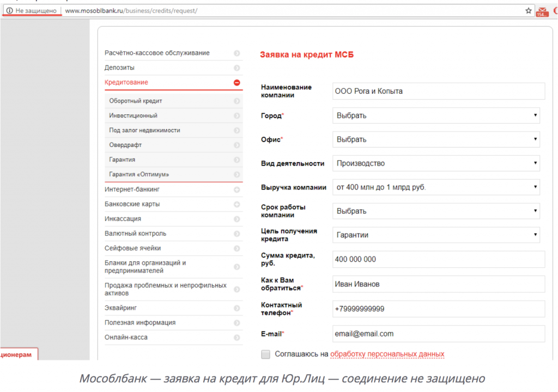This screenshot has width=558, height=392.
Task: Open the Эквайринг link
Action: coord(120,308)
